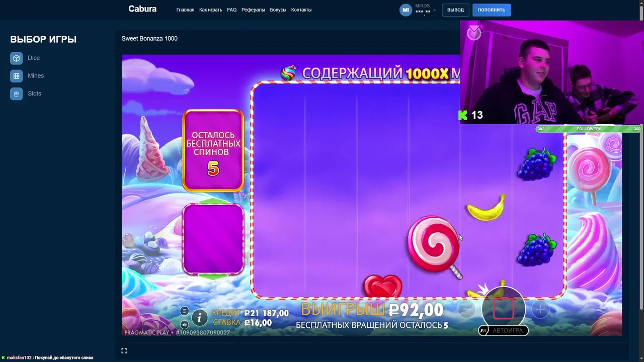
Task: Click the Выбор игры sidebar heading
Action: 43,39
